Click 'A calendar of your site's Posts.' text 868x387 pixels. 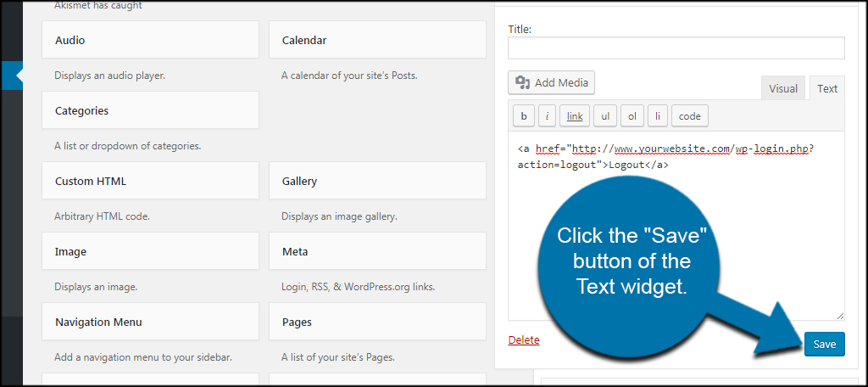(x=349, y=76)
